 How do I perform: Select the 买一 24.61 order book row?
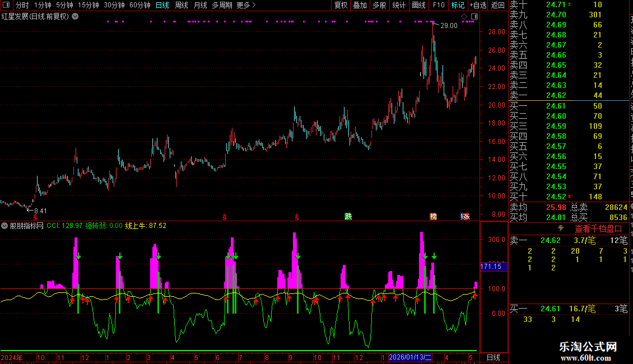point(569,106)
